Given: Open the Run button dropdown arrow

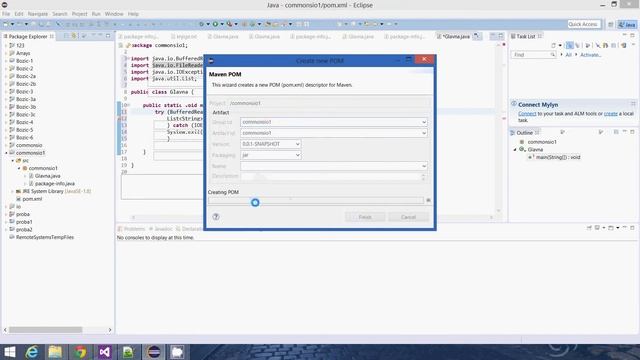Looking at the screenshot, I should pos(222,24).
